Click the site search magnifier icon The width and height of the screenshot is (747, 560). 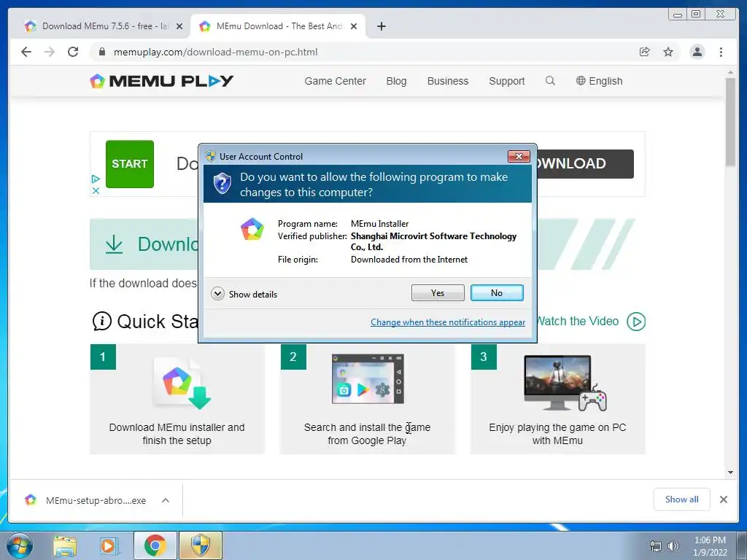point(550,80)
